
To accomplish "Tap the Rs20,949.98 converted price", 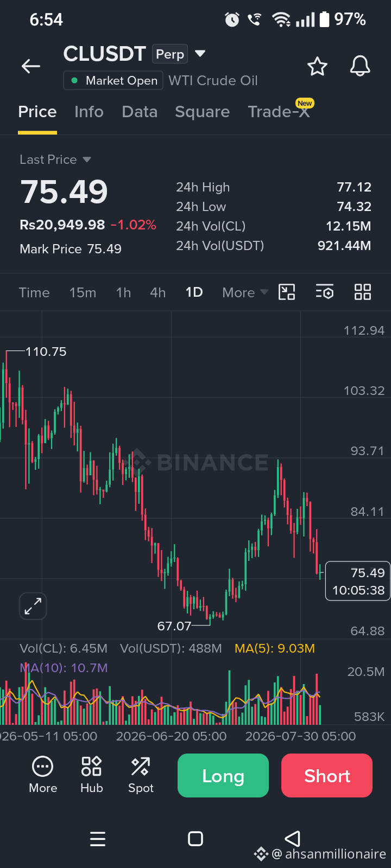I will [x=62, y=225].
